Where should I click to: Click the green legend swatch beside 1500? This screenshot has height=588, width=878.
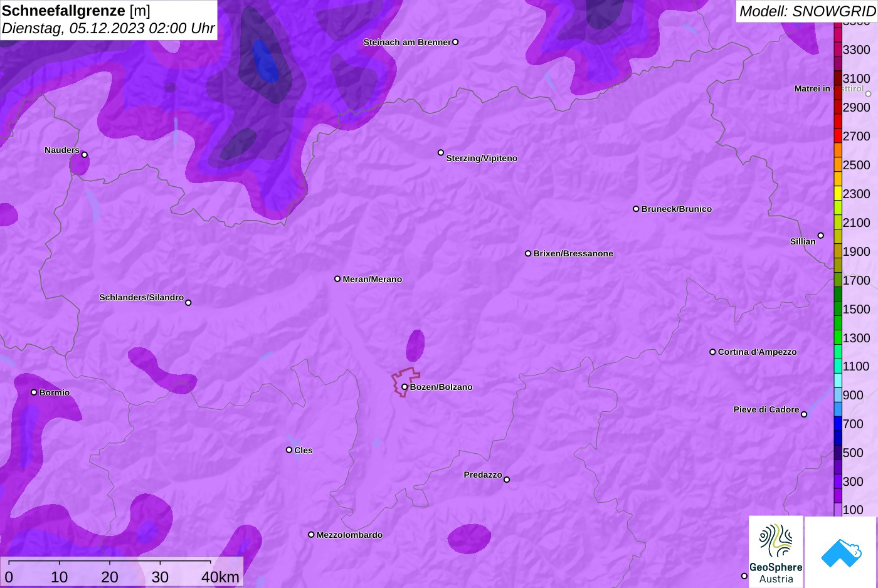(838, 308)
